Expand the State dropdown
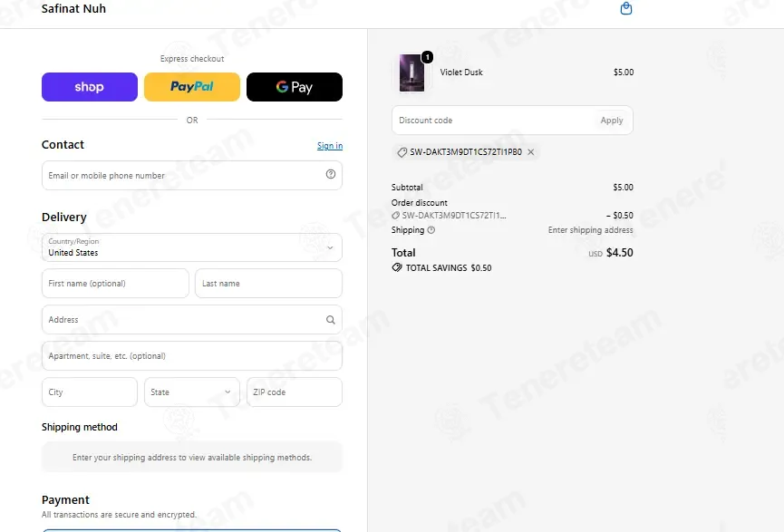This screenshot has width=784, height=532. [192, 392]
